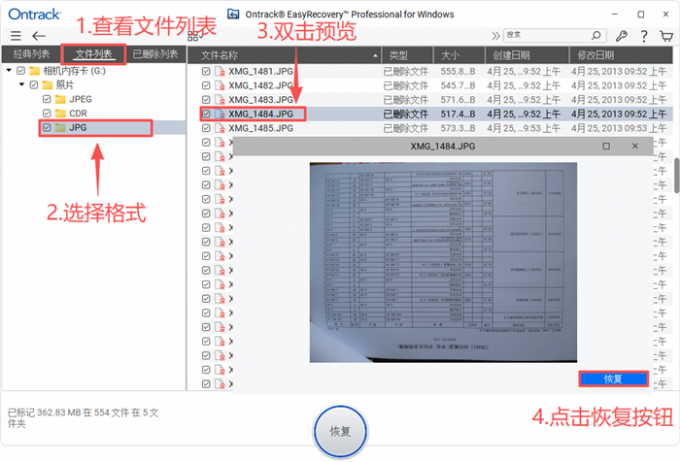Click file icon of XMG_1485.JPG
Screen dimensions: 680x462
[220, 128]
